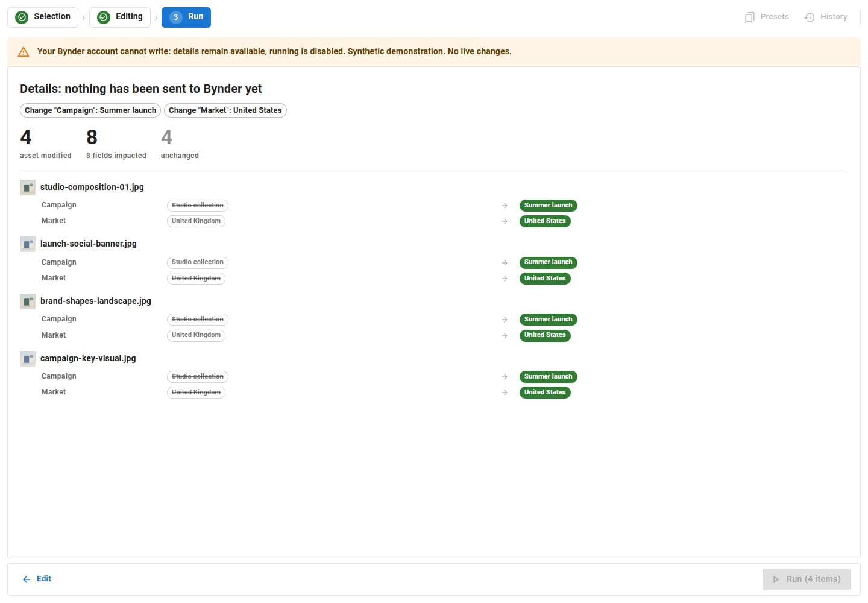
Task: Click the '4 unchanged' counter
Action: 180,144
